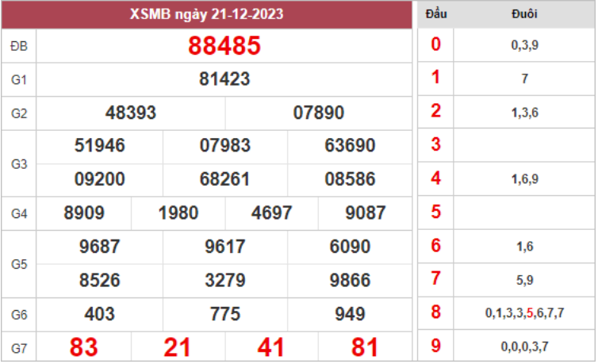Click the ĐB row label
The width and height of the screenshot is (598, 364).
19,46
